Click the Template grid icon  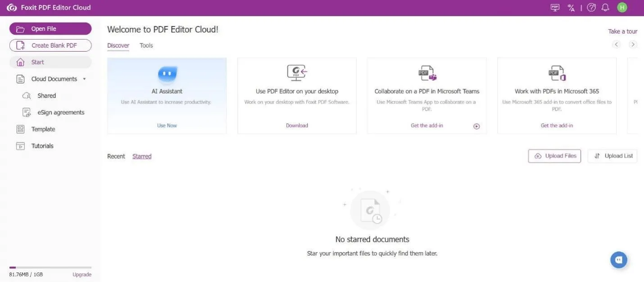point(20,129)
